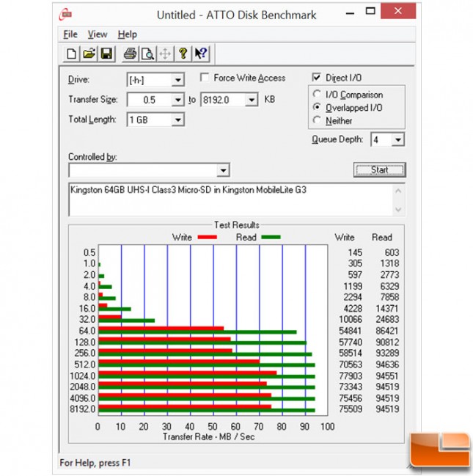Image resolution: width=473 pixels, height=476 pixels.
Task: Click the read value 94636
Action: pyautogui.click(x=387, y=365)
